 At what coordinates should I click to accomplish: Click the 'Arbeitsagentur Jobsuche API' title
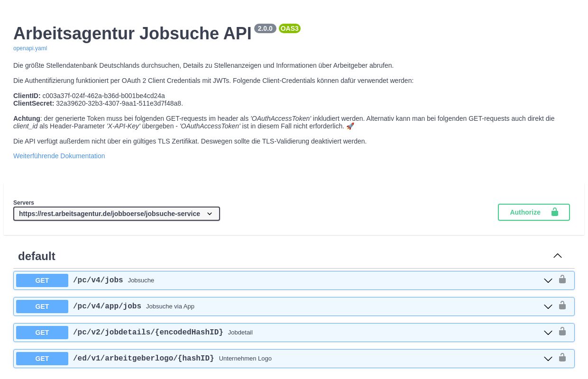pos(132,34)
